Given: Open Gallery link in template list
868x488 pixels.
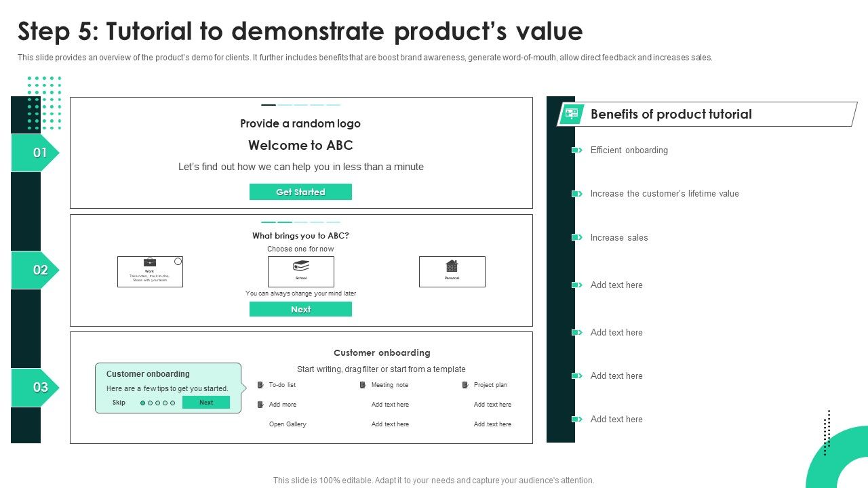Looking at the screenshot, I should [288, 424].
